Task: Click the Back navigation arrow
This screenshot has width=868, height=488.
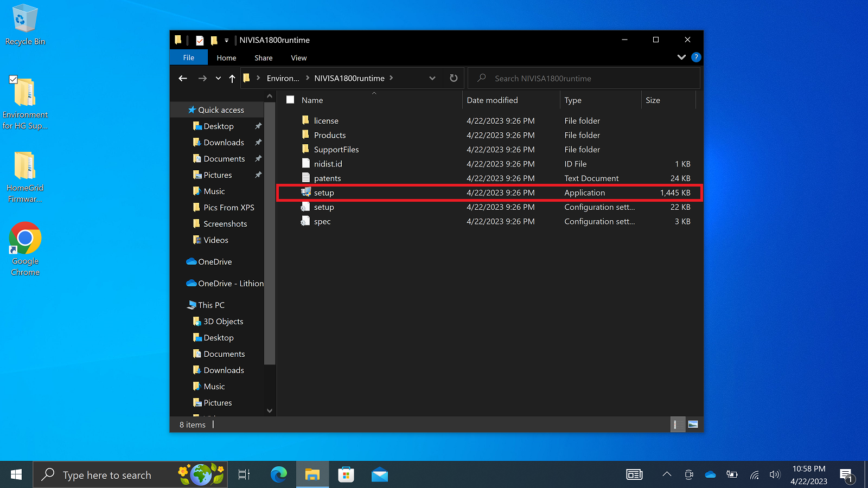Action: pos(183,78)
